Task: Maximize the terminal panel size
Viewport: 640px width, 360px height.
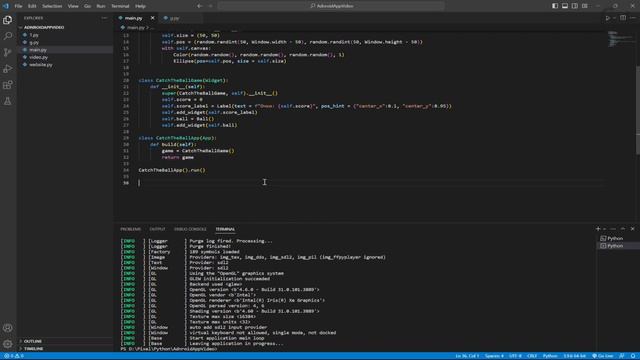Action: click(623, 229)
